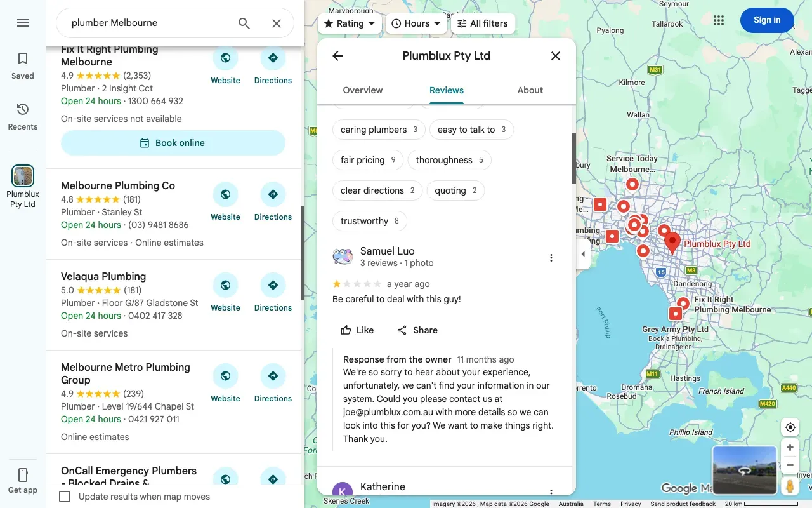This screenshot has width=812, height=508.
Task: Clear the search with the X icon
Action: (x=277, y=23)
